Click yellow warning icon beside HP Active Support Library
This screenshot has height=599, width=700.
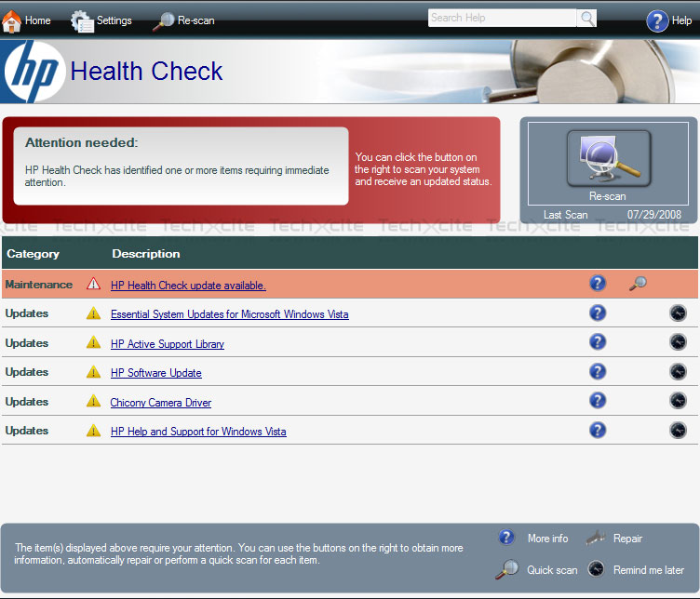point(93,342)
